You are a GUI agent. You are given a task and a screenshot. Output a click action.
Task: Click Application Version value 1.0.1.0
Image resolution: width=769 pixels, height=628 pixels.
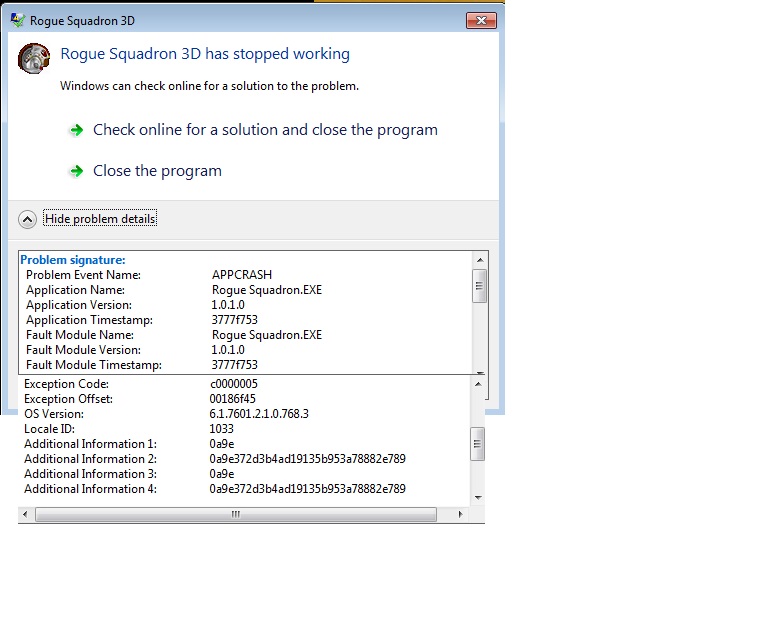point(228,305)
